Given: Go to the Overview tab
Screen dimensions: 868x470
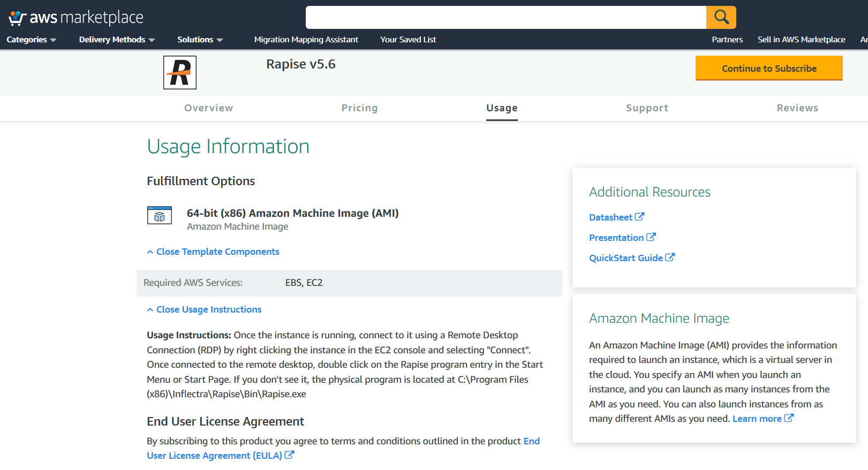Looking at the screenshot, I should pyautogui.click(x=208, y=108).
